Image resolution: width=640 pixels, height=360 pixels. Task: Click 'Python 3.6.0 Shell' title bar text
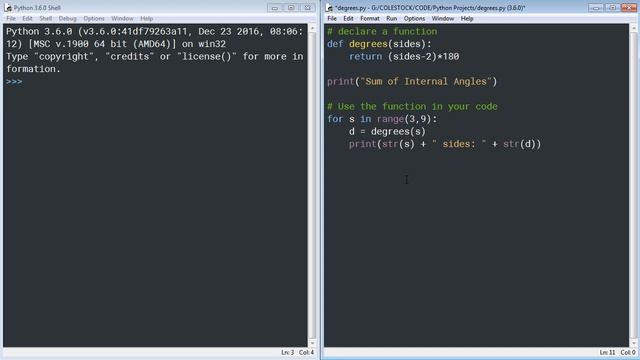click(x=37, y=7)
